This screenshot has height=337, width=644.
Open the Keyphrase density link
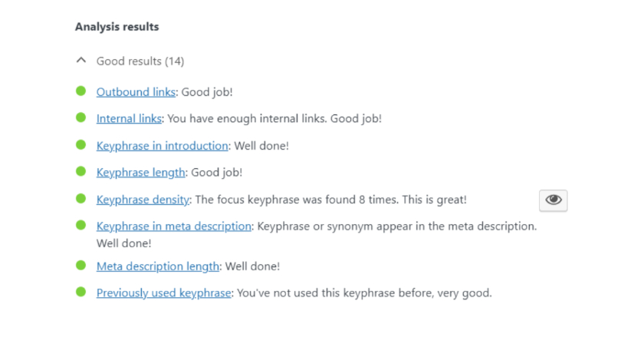(143, 200)
